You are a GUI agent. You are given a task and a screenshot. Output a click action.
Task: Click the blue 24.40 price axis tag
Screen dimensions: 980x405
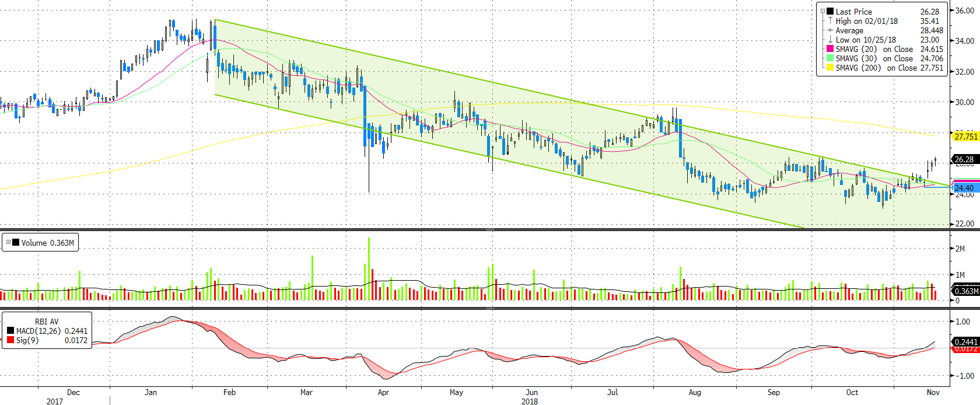(x=964, y=188)
